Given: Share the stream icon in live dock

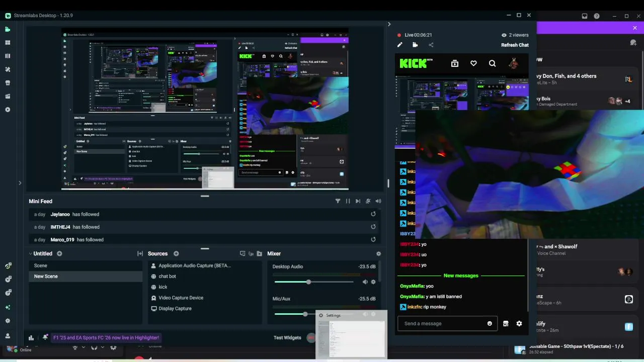Looking at the screenshot, I should tap(431, 45).
